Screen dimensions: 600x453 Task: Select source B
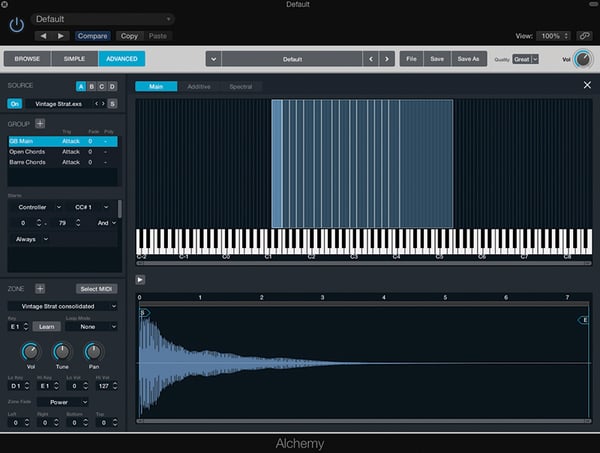pos(91,86)
